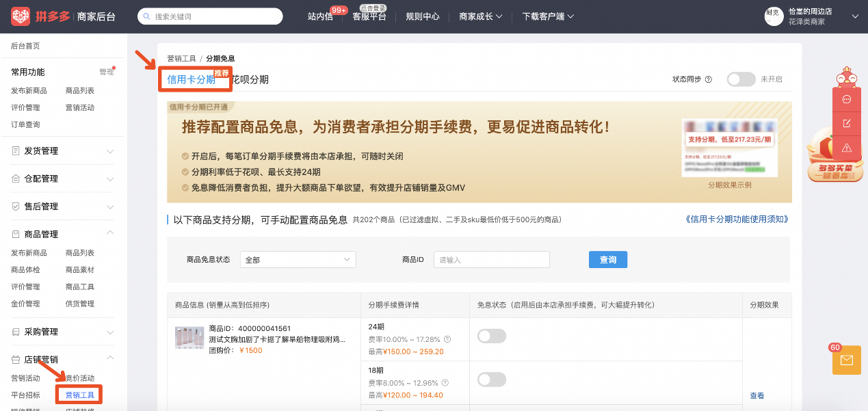Click the 99+ badge on 站内信

click(x=339, y=10)
